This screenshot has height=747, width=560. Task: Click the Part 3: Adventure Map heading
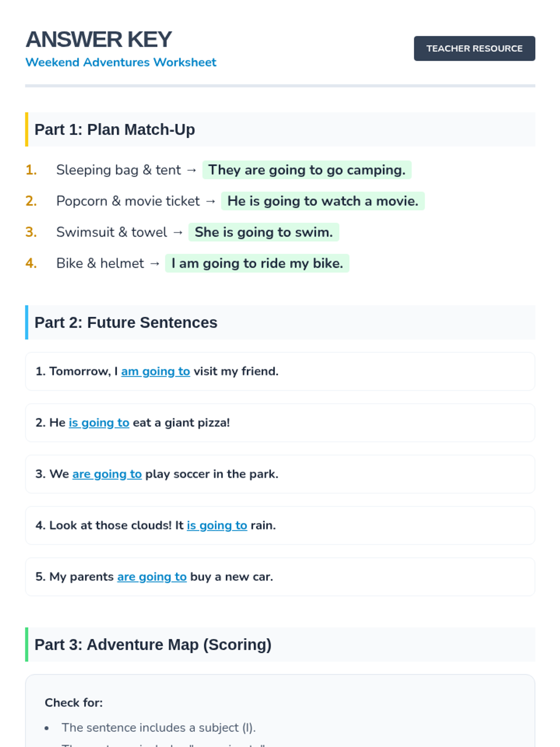[153, 645]
